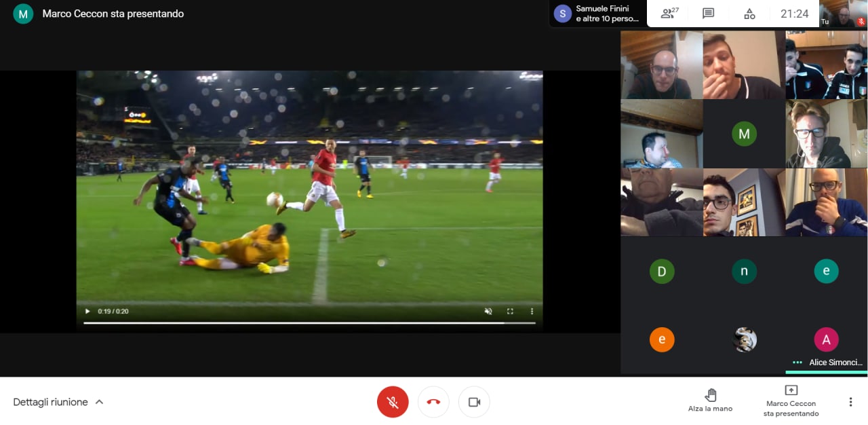Unmute the shared video's sound

[x=488, y=312]
